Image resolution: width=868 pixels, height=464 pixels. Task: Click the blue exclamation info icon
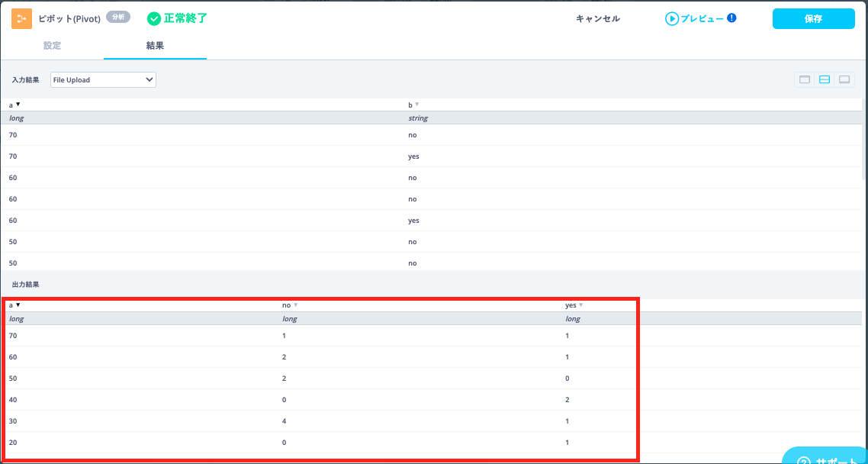point(731,18)
